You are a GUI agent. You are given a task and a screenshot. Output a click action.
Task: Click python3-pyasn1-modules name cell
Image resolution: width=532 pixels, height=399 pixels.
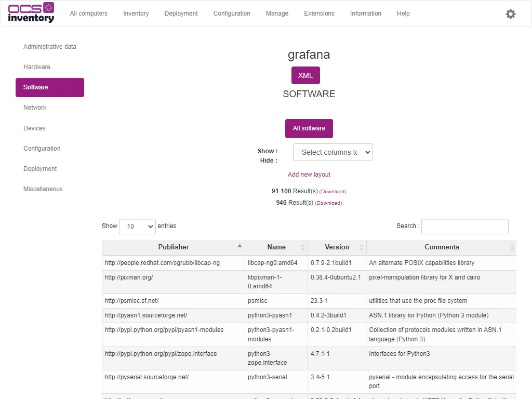click(x=276, y=335)
